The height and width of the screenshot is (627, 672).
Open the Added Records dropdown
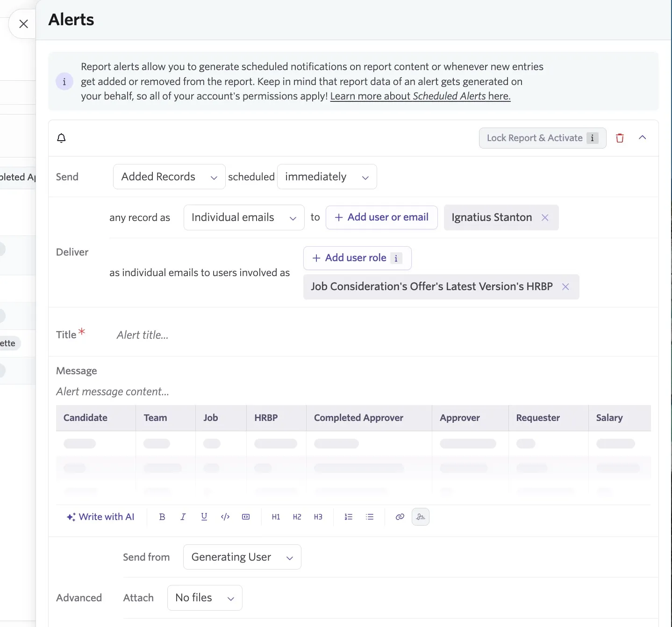point(169,177)
